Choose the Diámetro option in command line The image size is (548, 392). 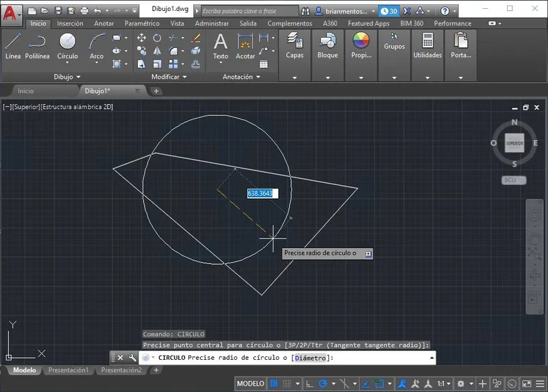pos(310,358)
